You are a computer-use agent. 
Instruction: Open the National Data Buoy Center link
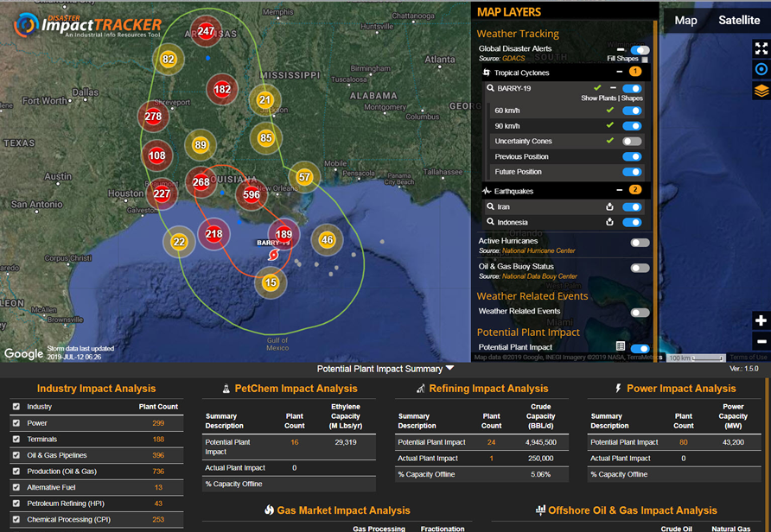539,276
